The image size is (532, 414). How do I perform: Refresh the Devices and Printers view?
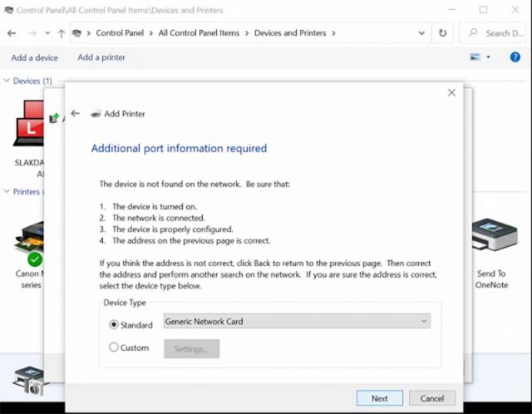442,33
